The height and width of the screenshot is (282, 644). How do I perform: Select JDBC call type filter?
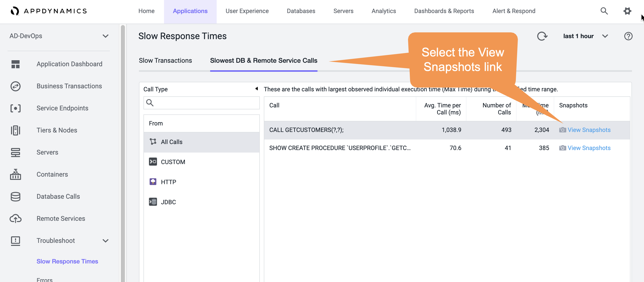202,202
